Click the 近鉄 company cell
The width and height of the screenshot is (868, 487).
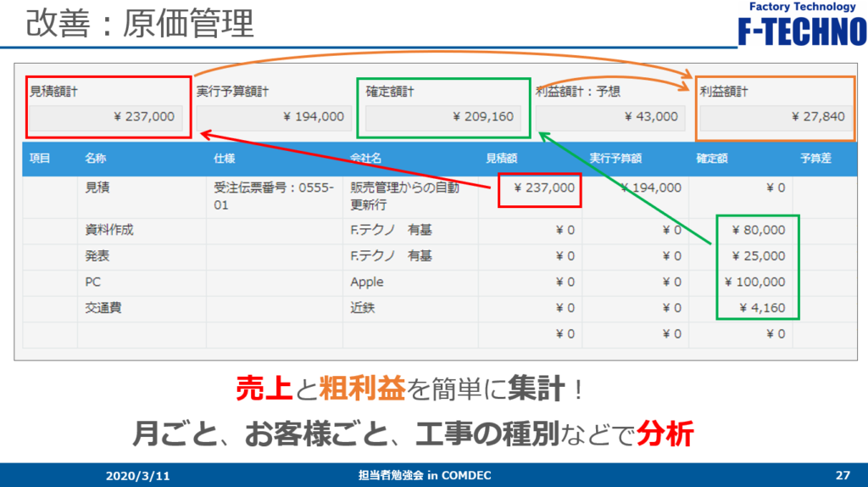(x=411, y=309)
